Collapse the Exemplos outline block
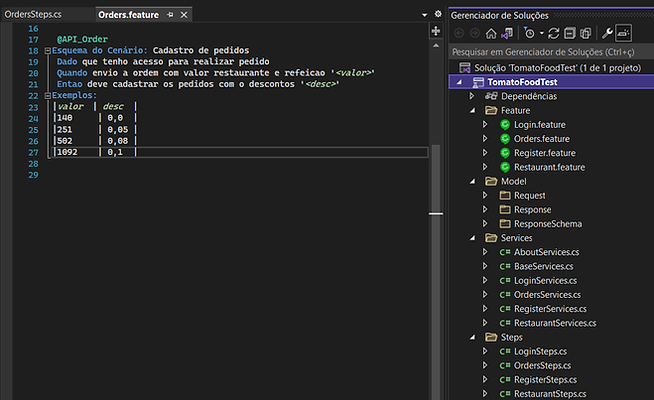This screenshot has height=400, width=654. [x=48, y=96]
